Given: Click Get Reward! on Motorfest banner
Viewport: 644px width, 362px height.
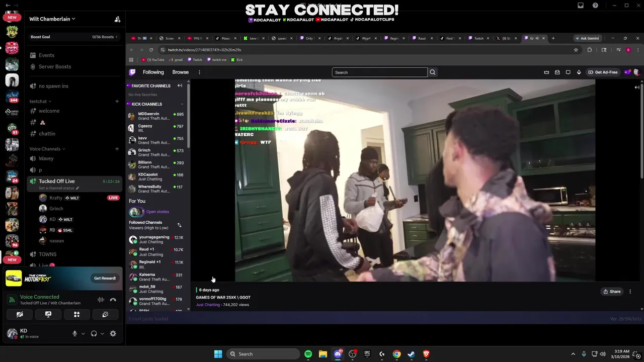Looking at the screenshot, I should (105, 278).
